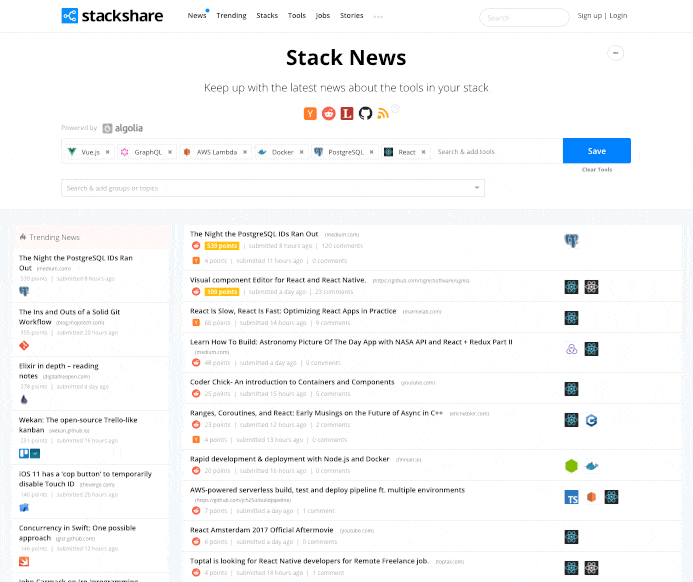Screen dimensions: 693x582
Task: Open 'Coder Chick- An introduction to Containers' story
Action: [x=292, y=382]
